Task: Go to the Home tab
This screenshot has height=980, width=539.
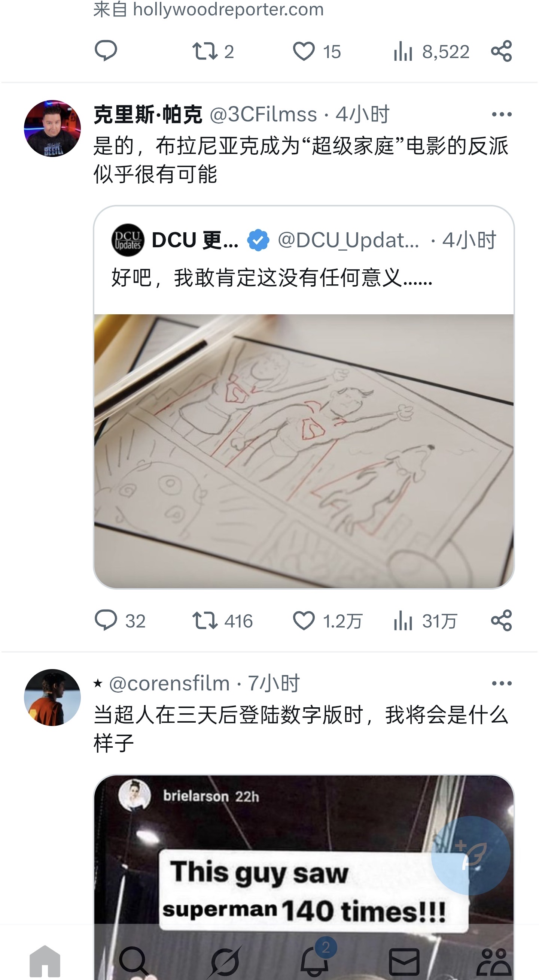Action: pyautogui.click(x=45, y=961)
